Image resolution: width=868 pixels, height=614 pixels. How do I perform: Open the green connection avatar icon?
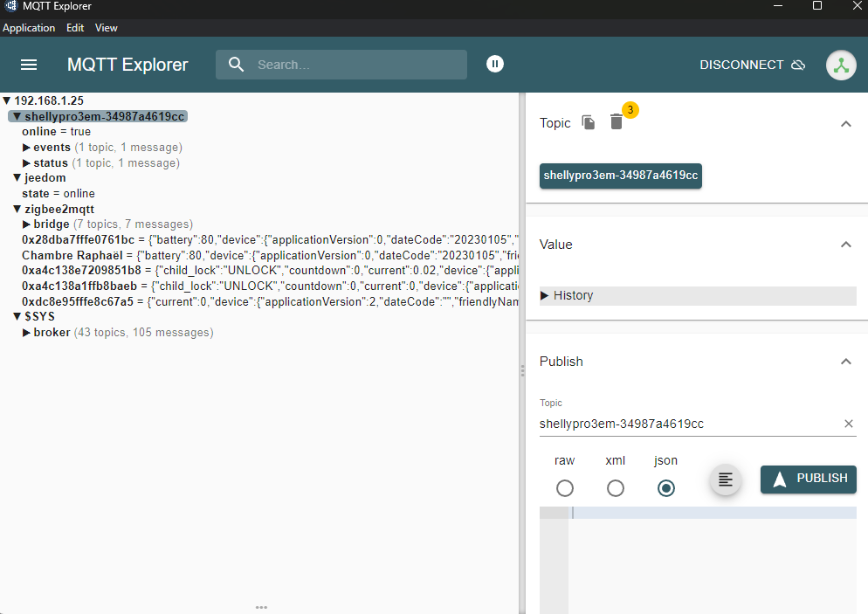click(841, 65)
